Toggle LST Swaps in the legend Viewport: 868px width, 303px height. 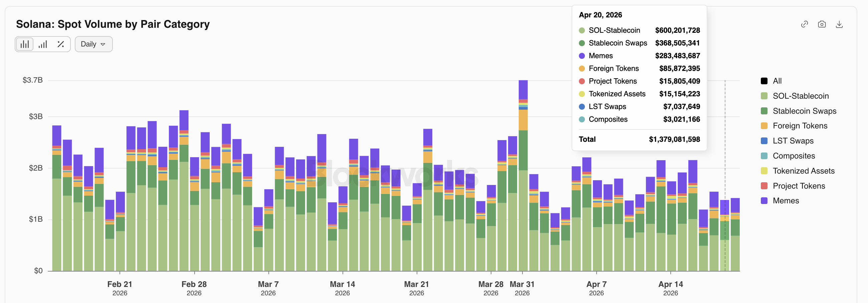pyautogui.click(x=793, y=141)
